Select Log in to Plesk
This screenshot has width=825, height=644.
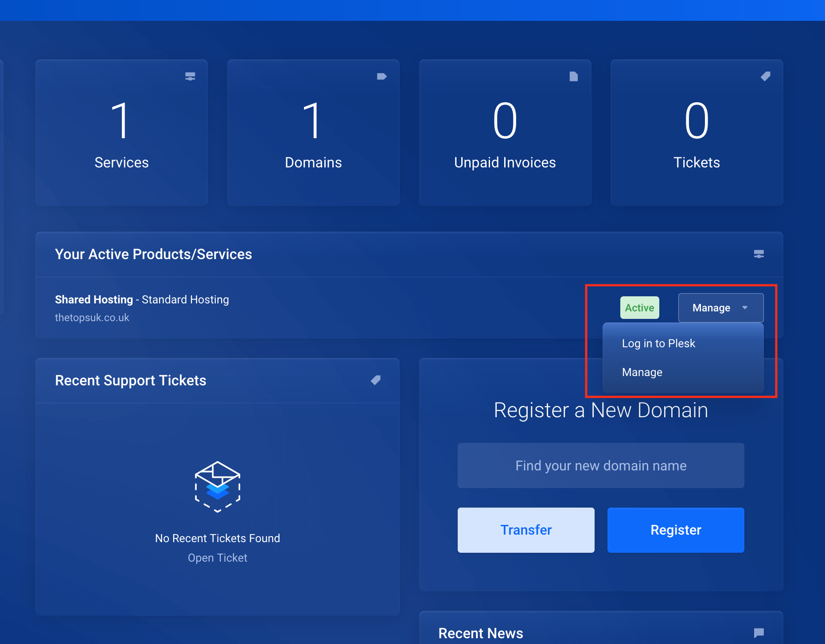coord(659,343)
